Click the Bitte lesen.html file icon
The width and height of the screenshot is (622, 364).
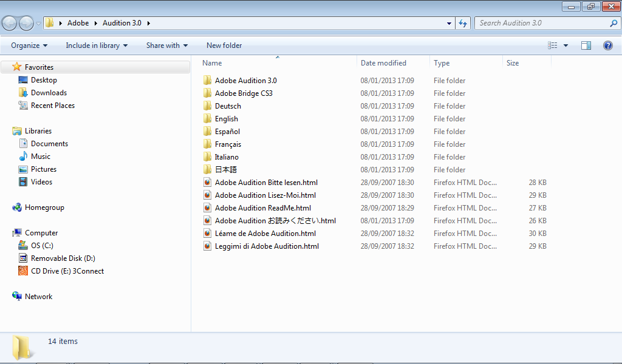coord(207,182)
